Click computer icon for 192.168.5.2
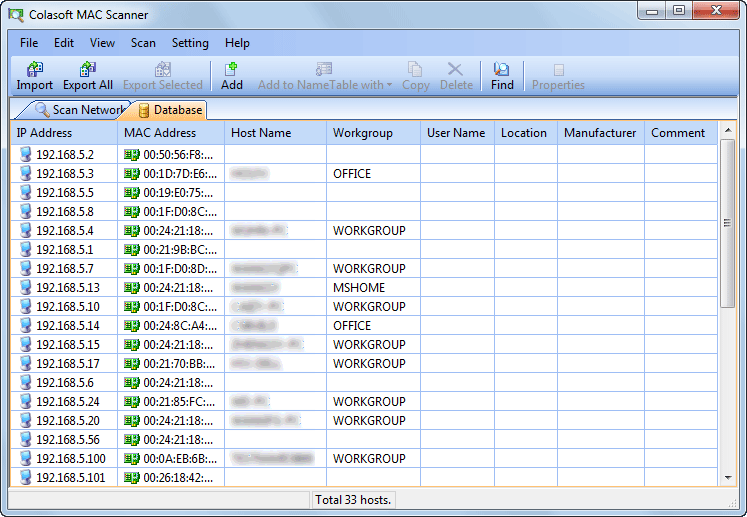Screen dimensions: 747x517 click(26, 154)
